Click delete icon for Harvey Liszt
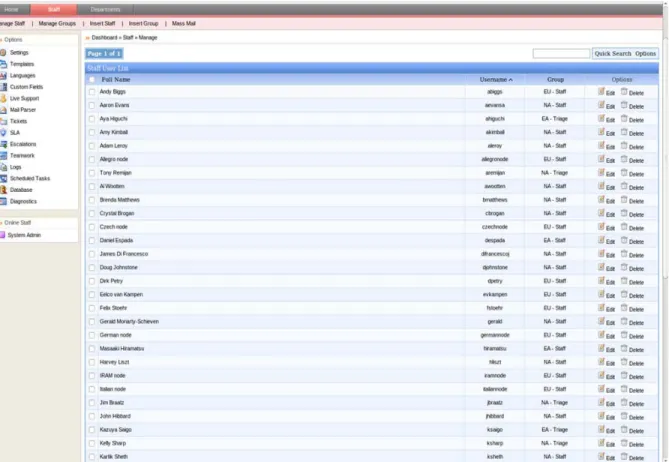The height and width of the screenshot is (462, 669). coord(624,362)
